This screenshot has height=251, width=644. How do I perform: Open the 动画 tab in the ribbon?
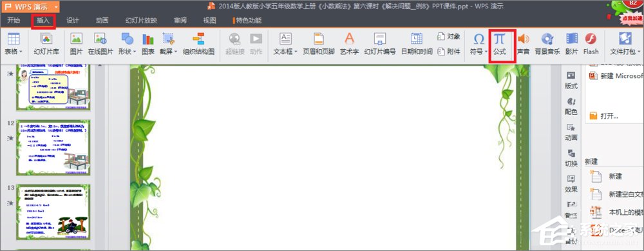102,21
